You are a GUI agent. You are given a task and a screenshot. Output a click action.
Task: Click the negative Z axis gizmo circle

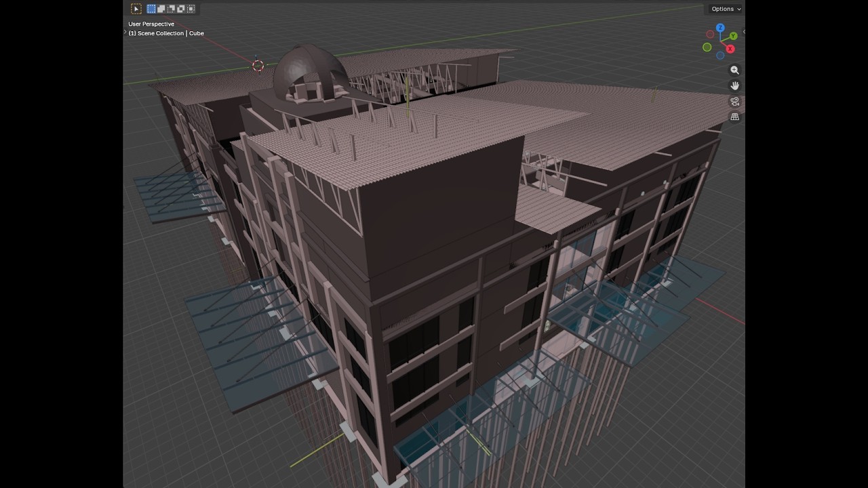(720, 56)
